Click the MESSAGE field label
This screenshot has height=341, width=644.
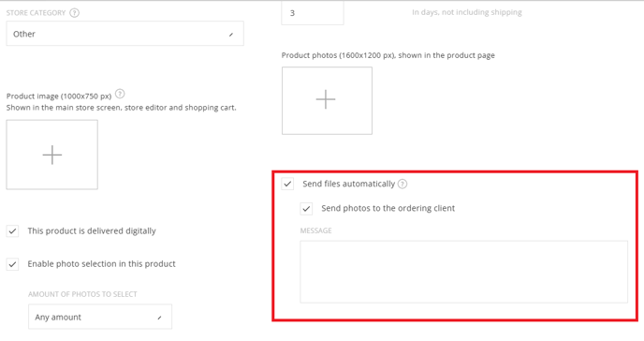click(315, 230)
